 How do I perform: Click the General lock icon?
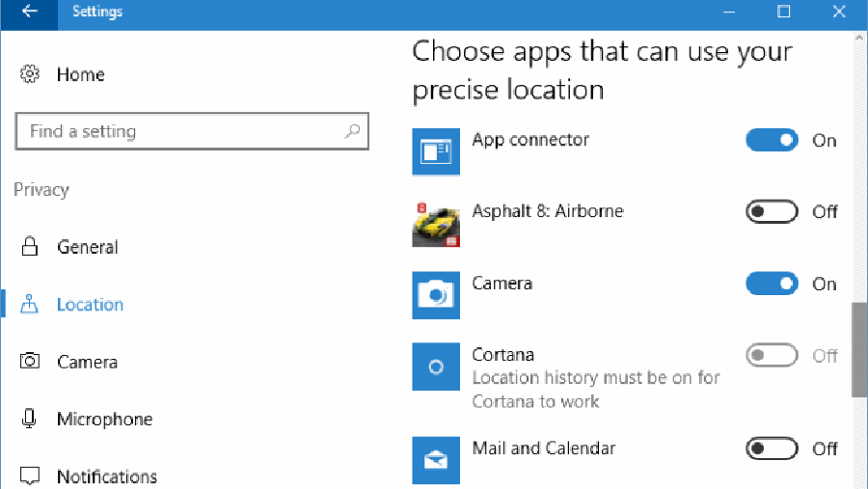coord(30,247)
